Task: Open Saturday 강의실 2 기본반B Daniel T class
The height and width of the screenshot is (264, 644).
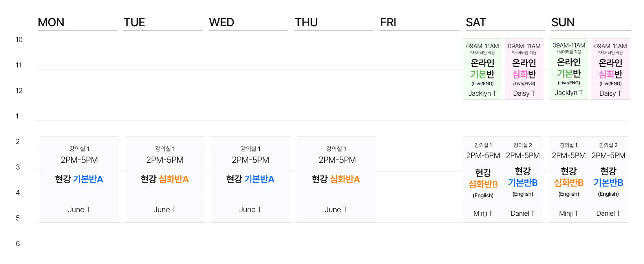Action: (523, 180)
